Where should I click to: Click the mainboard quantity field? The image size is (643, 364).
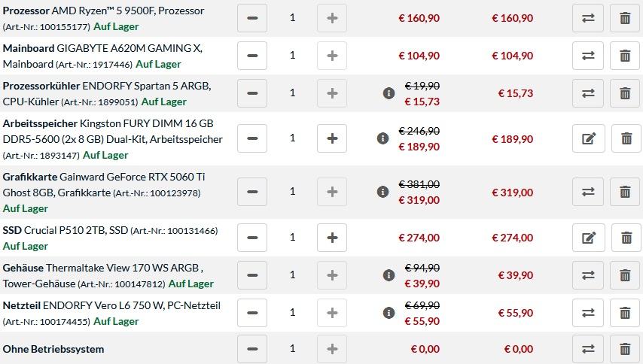(292, 56)
